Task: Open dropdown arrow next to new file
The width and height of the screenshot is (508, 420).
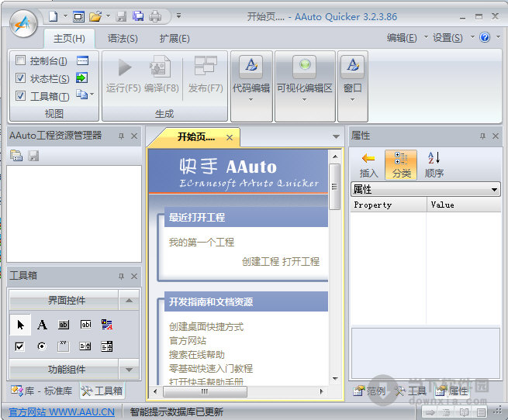Action: 65,15
